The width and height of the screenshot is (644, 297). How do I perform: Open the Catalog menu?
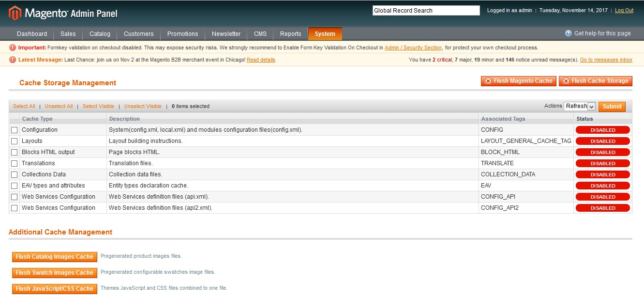(100, 34)
